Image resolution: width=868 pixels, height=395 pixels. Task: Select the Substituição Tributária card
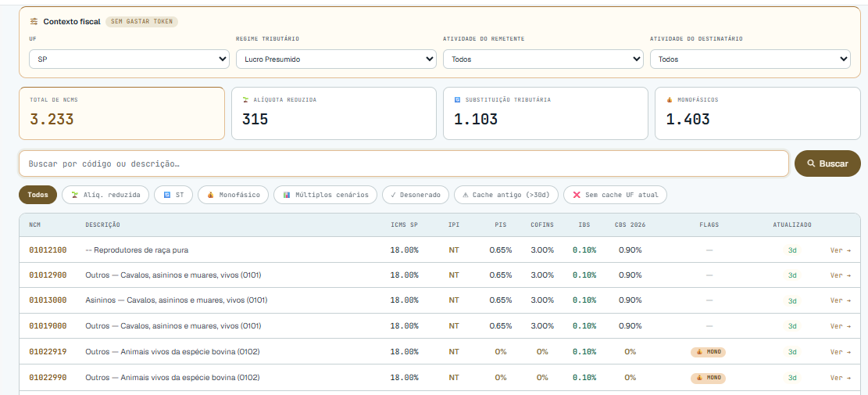pyautogui.click(x=545, y=113)
